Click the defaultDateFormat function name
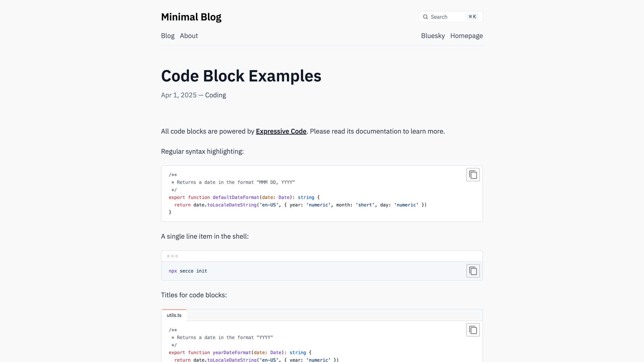The image size is (644, 362). [236, 197]
